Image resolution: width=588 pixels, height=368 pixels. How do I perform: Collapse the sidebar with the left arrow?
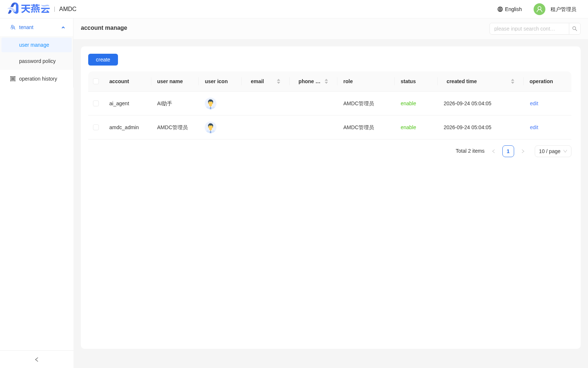[x=37, y=360]
